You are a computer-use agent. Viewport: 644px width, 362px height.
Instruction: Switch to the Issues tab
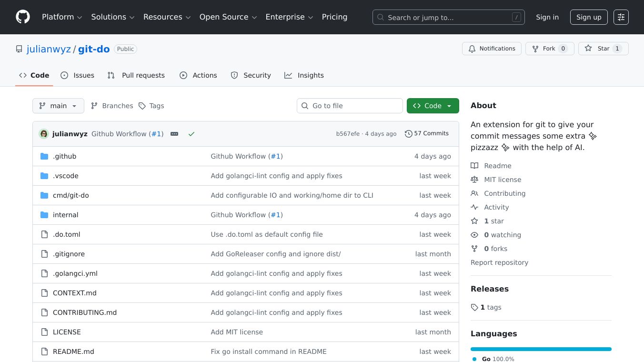[78, 75]
